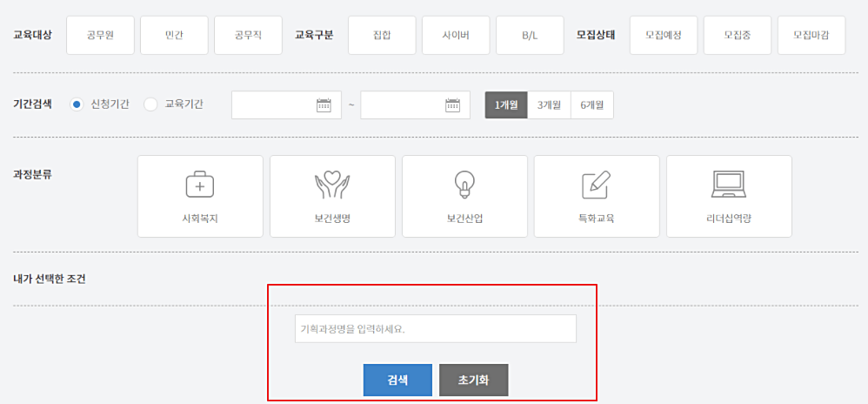This screenshot has width=868, height=404.
Task: Select the 보건생명 heart-in-hands category
Action: [x=333, y=196]
